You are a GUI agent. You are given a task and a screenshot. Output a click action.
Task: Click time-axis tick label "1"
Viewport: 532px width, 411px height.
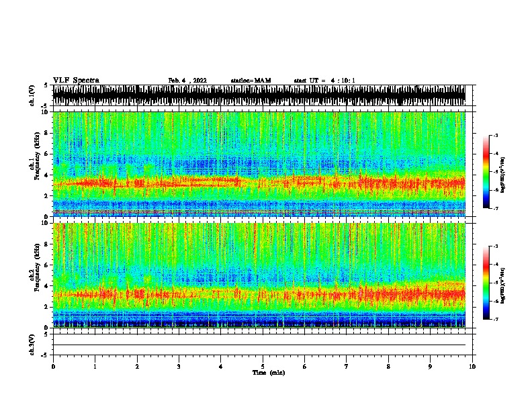click(x=95, y=367)
